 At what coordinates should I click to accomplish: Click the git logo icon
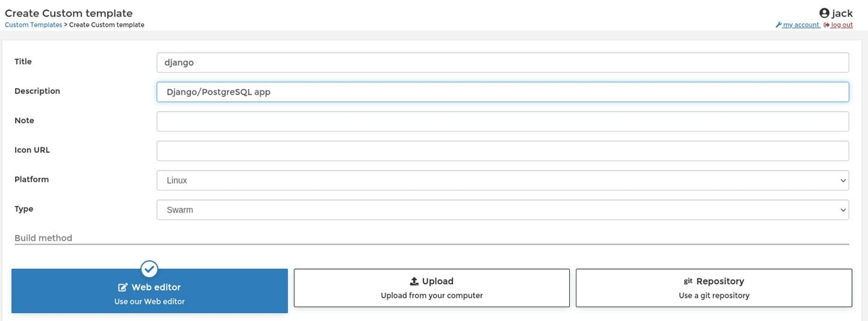click(x=688, y=281)
